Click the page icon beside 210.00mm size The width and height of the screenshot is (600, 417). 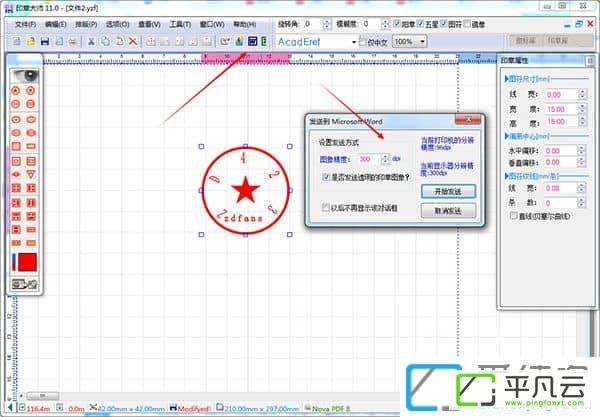(220, 408)
